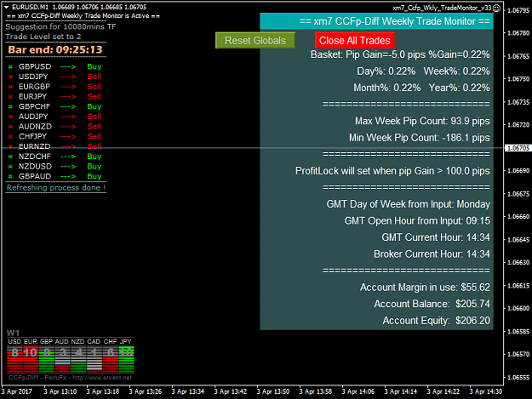Click the cross marker next to EURGBP
The image size is (532, 399).
point(10,87)
